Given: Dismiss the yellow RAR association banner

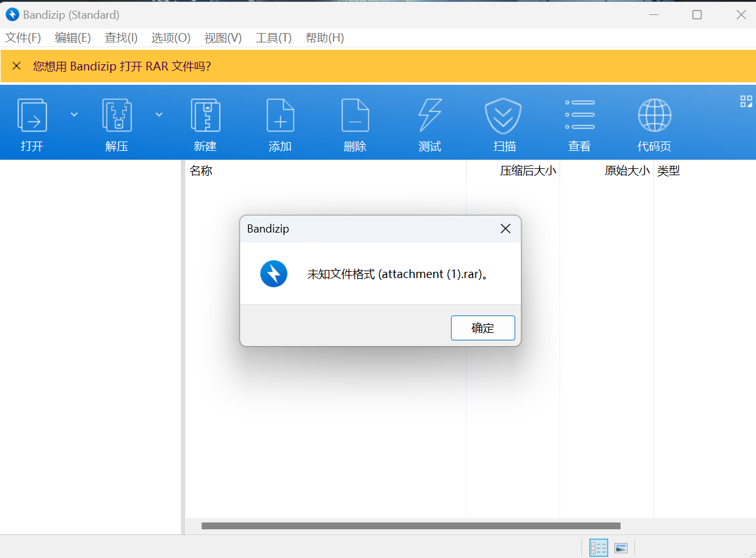Looking at the screenshot, I should click(x=17, y=66).
